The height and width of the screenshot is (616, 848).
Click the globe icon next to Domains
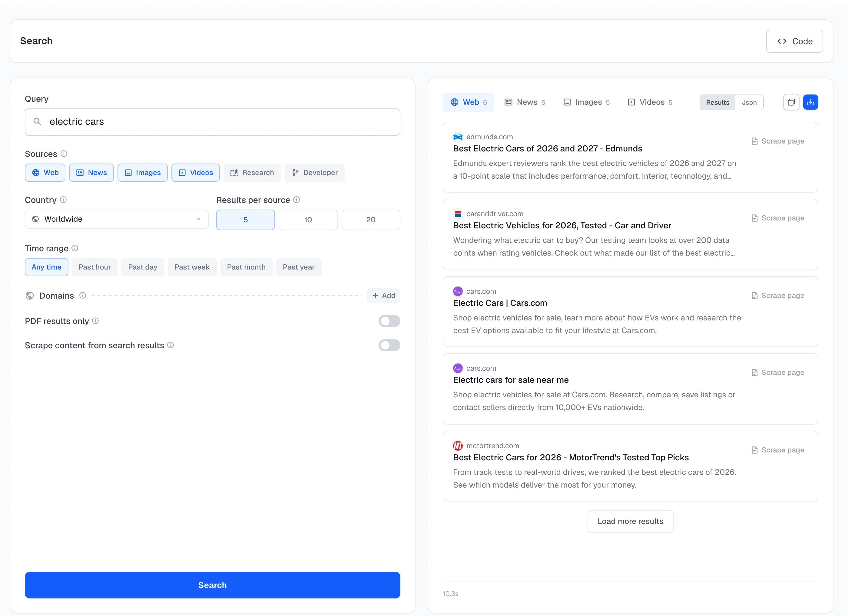point(30,296)
